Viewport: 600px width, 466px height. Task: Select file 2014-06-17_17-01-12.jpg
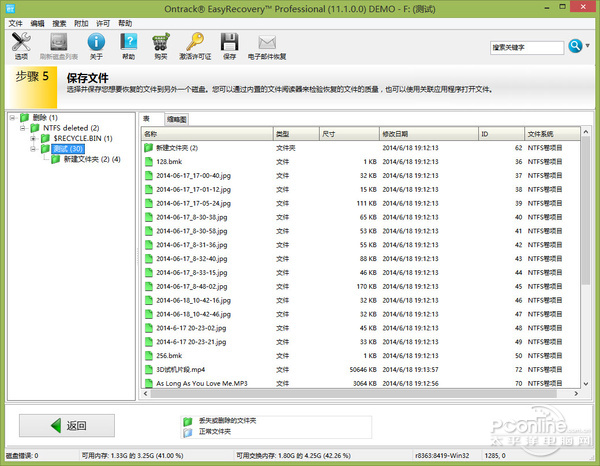(x=193, y=189)
